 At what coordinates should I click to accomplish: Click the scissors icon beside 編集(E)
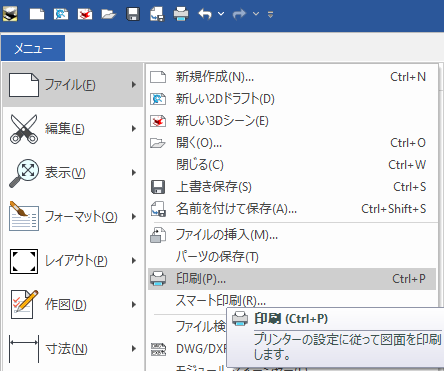[x=24, y=129]
